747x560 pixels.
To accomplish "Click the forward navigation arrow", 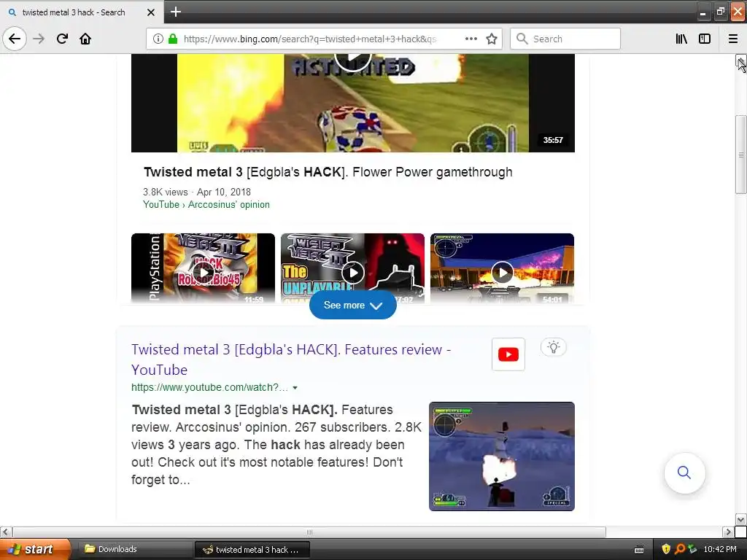I will [39, 39].
